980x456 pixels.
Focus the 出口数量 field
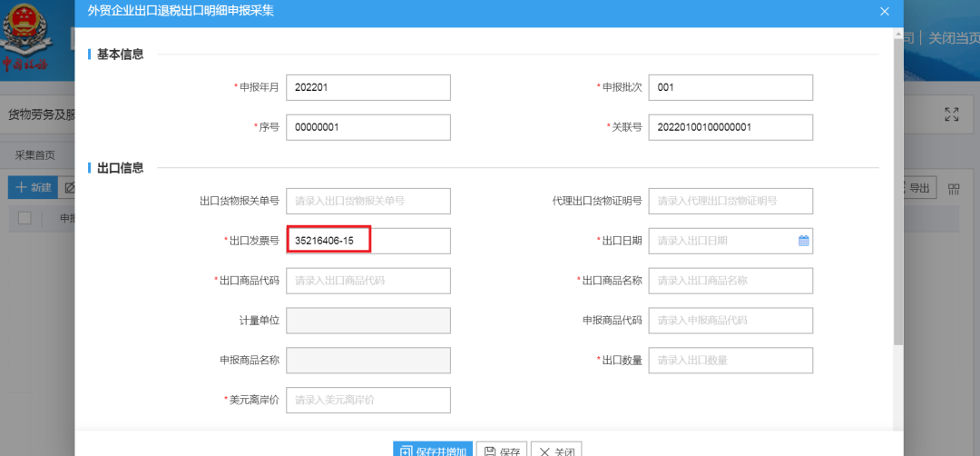pos(730,361)
